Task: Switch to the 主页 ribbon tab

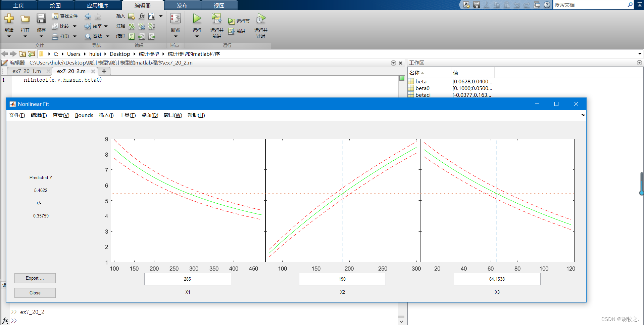Action: [18, 5]
